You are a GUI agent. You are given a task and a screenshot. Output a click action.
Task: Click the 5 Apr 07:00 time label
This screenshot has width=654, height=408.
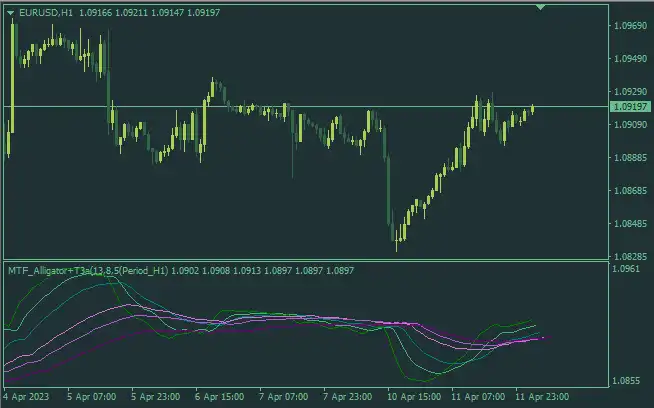coord(92,395)
